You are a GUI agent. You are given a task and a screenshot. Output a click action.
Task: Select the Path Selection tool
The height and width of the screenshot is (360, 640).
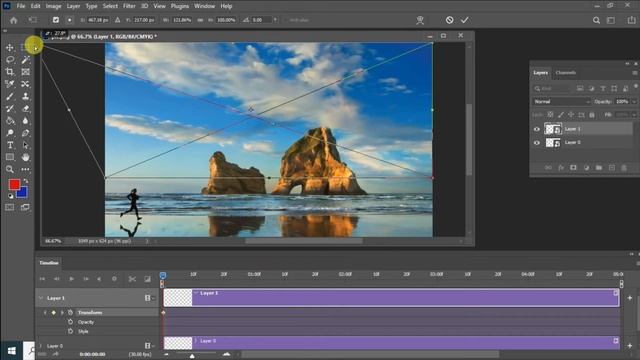[25, 145]
